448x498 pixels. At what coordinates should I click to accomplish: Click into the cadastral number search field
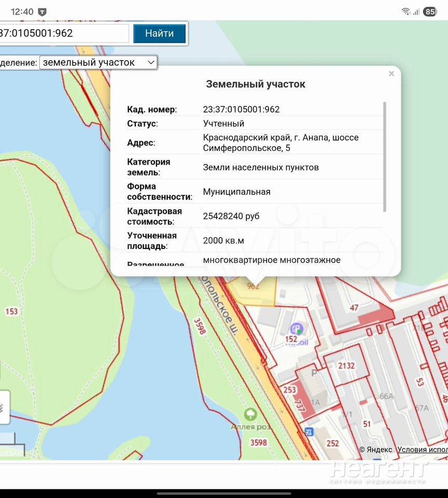click(x=62, y=33)
